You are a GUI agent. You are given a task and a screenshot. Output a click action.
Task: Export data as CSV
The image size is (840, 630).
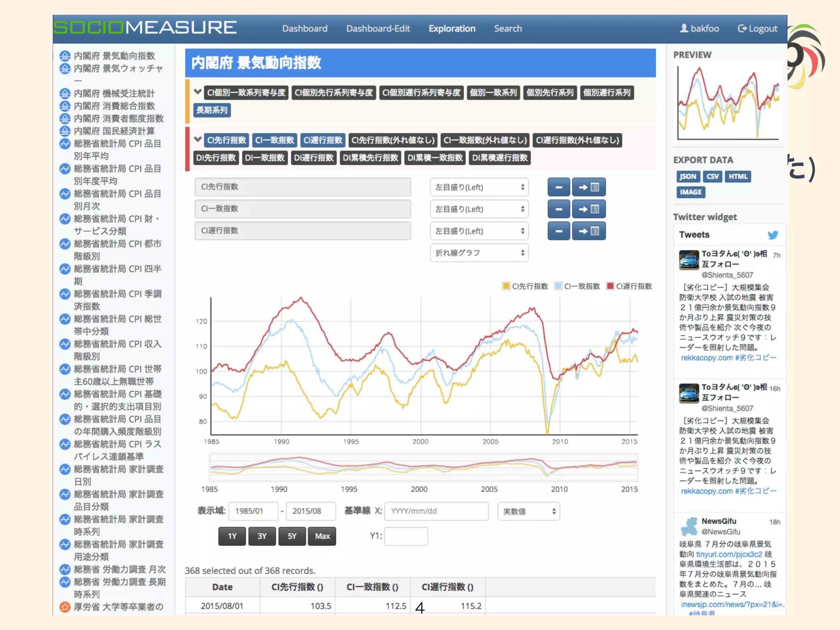[712, 176]
